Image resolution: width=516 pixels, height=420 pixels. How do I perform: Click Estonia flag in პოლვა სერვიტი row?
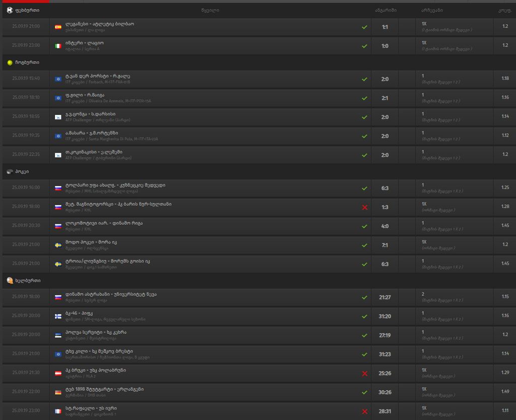tap(58, 335)
